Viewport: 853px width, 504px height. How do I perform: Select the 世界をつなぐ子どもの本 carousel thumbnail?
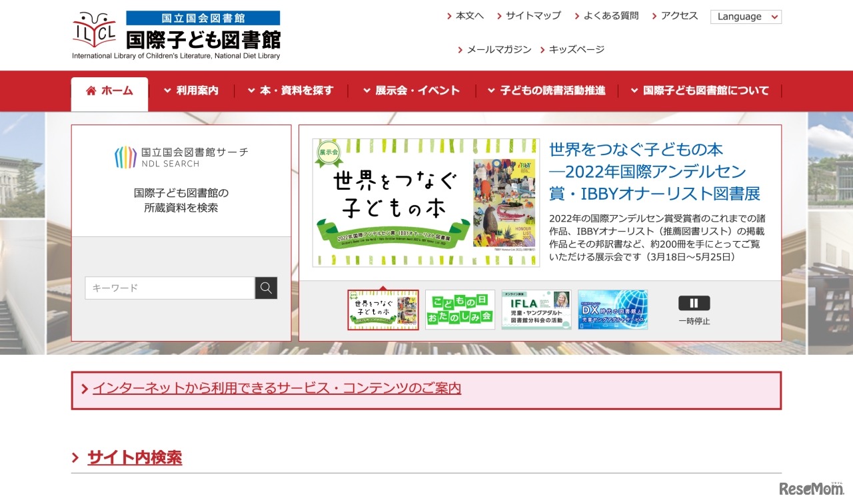coord(383,310)
